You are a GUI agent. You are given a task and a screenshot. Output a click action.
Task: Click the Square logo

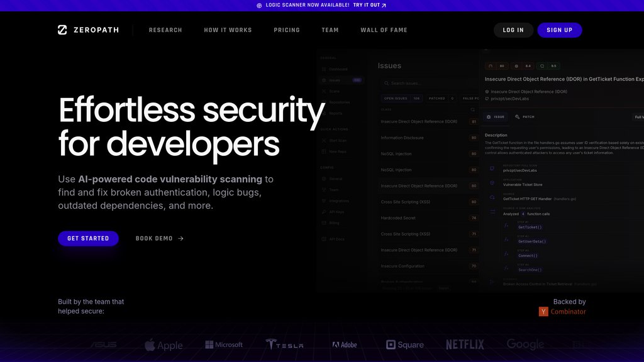coord(405,345)
